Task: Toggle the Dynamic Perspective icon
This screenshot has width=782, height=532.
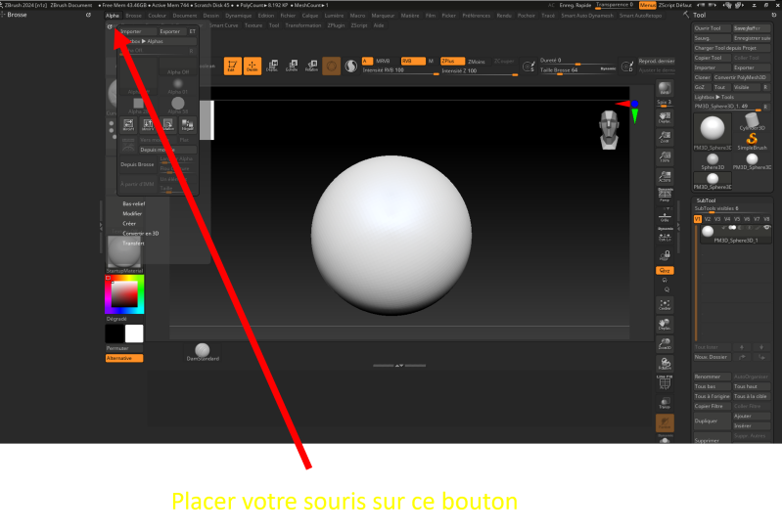Action: [x=665, y=195]
